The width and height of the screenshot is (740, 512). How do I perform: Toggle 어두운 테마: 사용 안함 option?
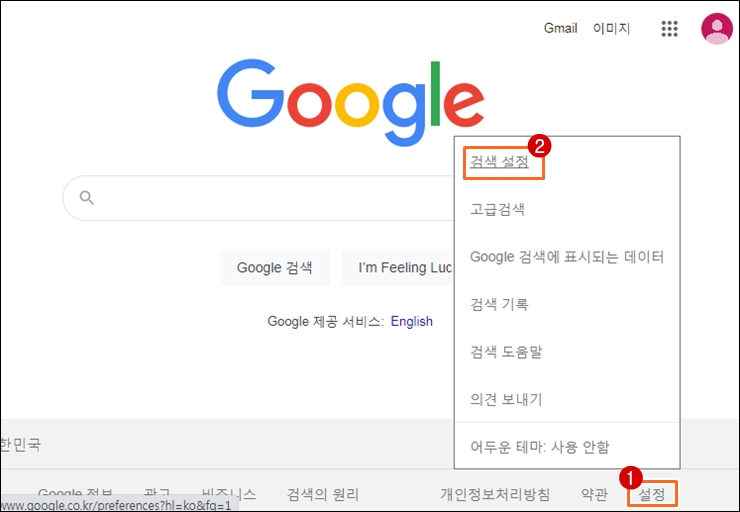click(539, 446)
